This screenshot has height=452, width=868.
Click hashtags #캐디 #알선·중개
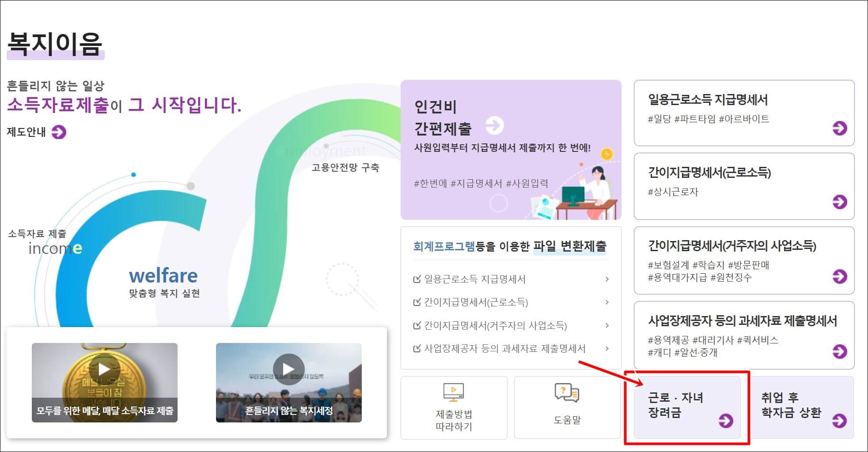682,352
